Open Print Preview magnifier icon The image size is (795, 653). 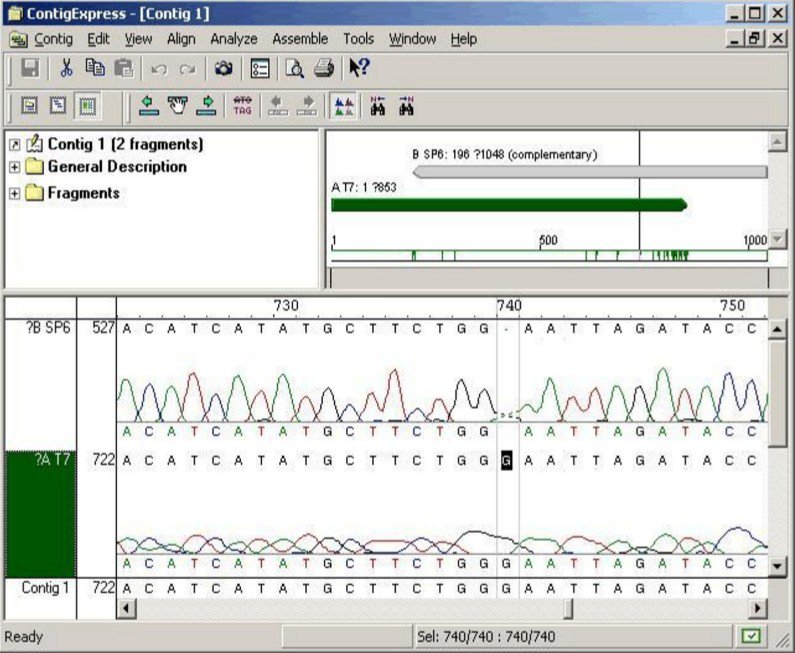[x=295, y=68]
